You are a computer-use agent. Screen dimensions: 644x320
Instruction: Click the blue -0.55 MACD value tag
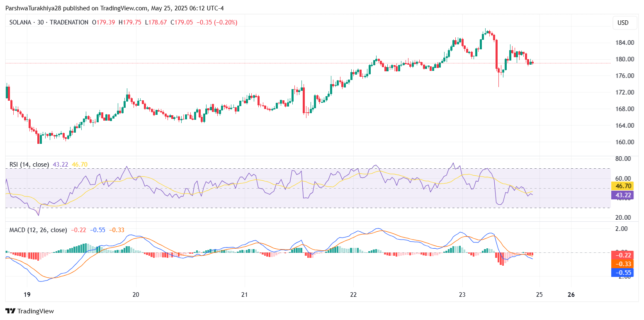pos(622,272)
